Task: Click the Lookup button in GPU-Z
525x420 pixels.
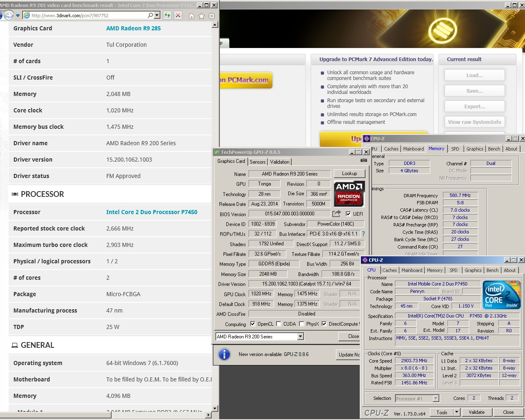Action: pyautogui.click(x=349, y=173)
